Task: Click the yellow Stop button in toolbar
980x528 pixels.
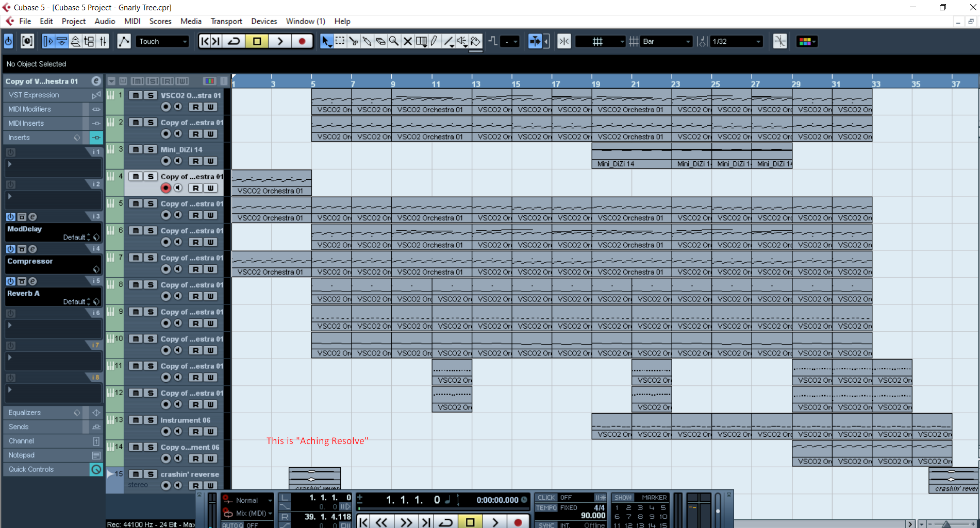Action: [x=257, y=41]
